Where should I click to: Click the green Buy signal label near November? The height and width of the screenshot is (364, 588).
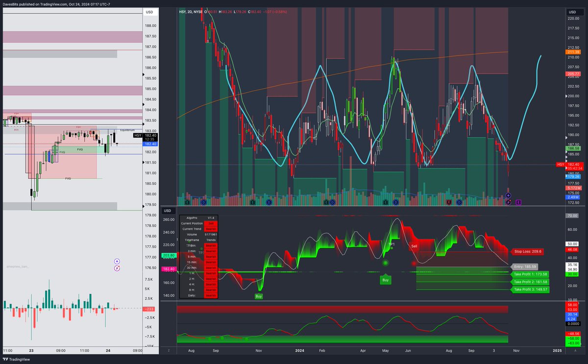tap(259, 296)
